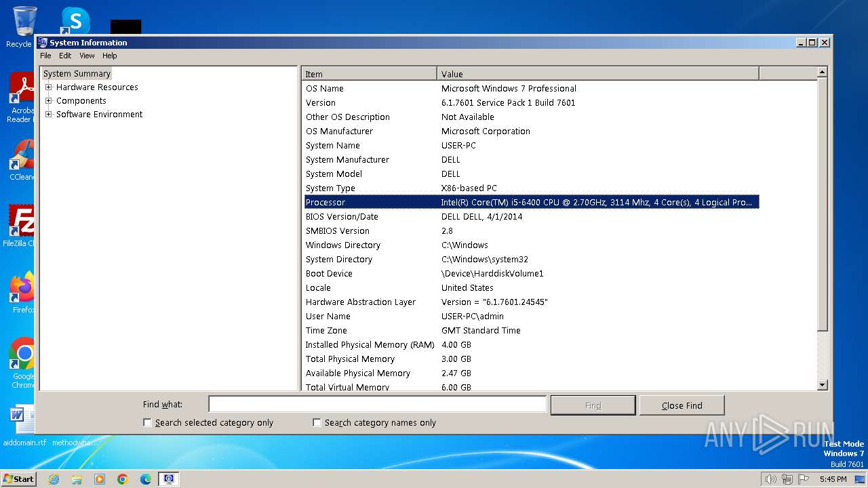The image size is (868, 488).
Task: Select Hardware Resources tree label
Action: pos(97,87)
